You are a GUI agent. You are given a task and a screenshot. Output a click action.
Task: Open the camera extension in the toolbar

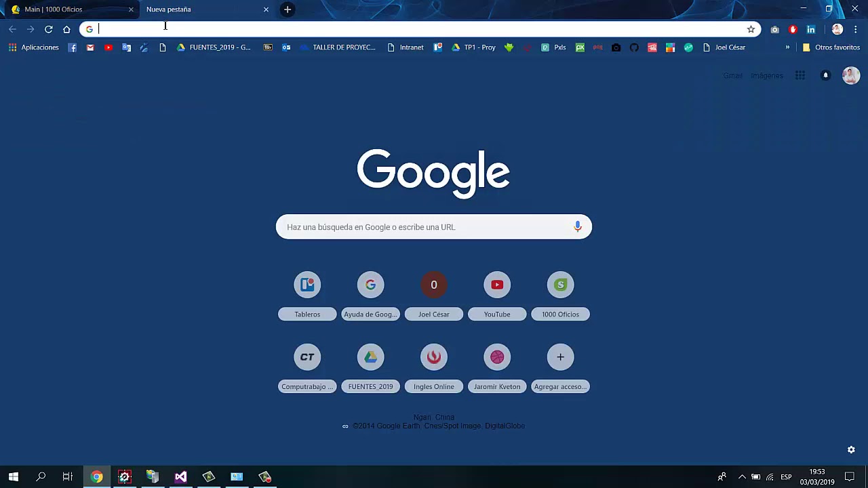775,29
